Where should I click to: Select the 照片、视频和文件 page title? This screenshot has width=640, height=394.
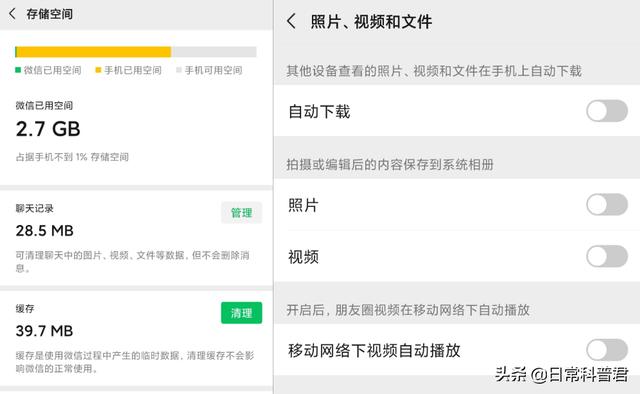[x=371, y=21]
